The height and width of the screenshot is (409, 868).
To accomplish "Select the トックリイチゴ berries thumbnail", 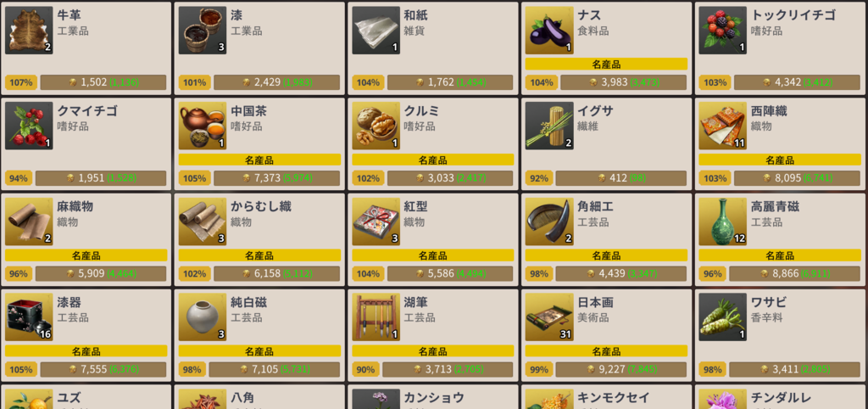I will pos(722,31).
